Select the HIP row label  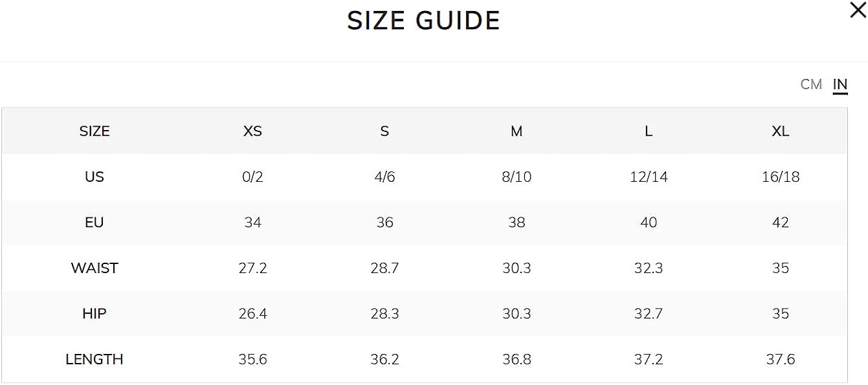[x=95, y=313]
